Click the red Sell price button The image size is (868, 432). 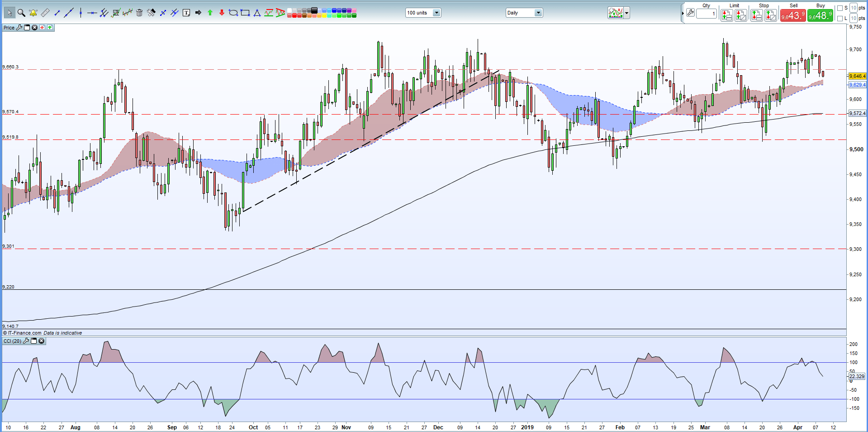(x=793, y=16)
